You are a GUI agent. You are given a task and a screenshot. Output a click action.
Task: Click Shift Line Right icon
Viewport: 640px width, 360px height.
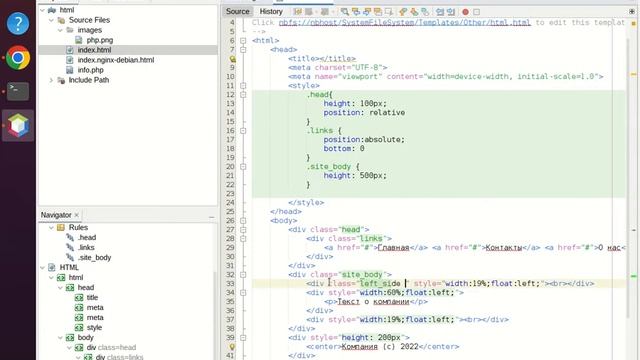point(451,12)
